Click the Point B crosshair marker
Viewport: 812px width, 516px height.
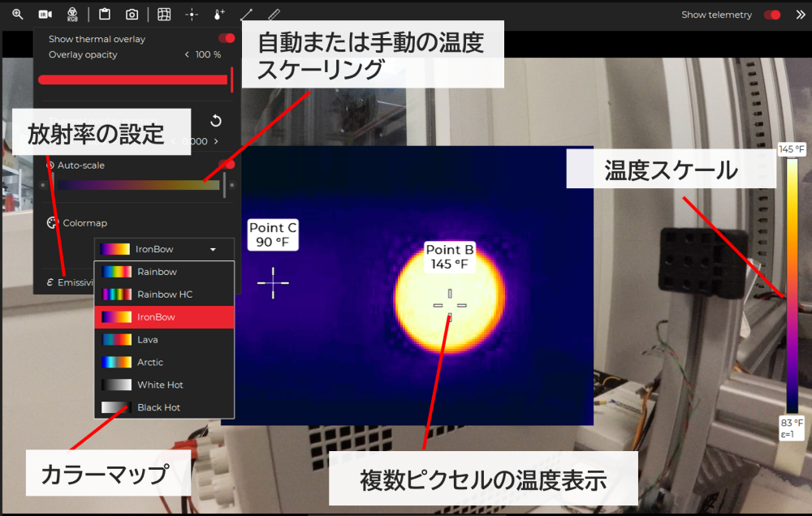click(450, 305)
